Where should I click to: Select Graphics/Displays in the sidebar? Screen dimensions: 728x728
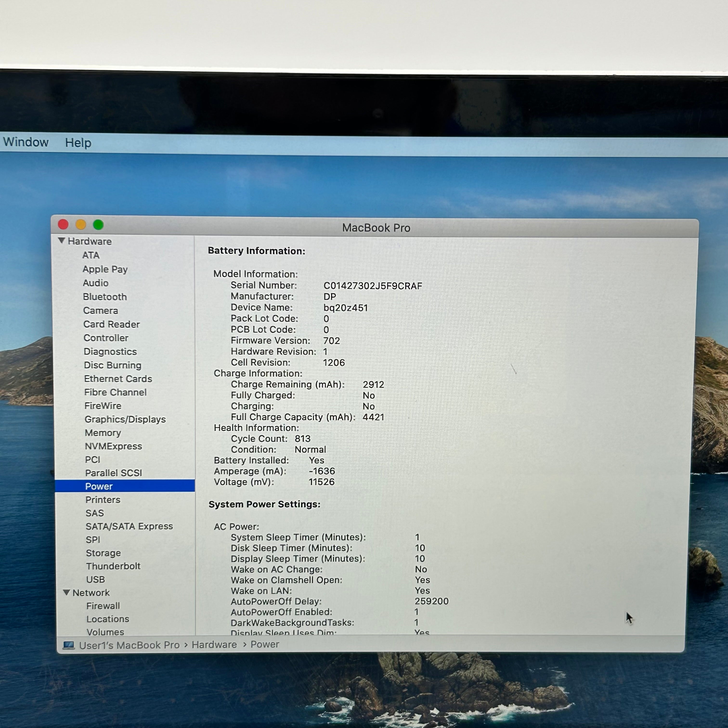point(125,419)
